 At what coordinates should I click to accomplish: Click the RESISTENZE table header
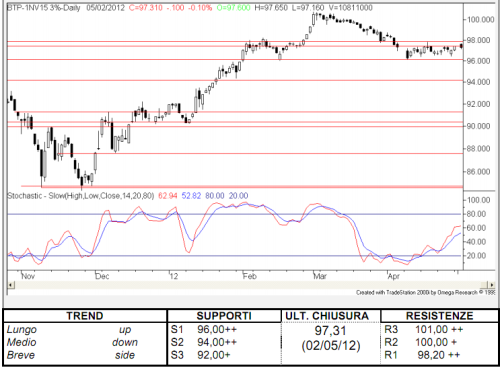point(440,316)
